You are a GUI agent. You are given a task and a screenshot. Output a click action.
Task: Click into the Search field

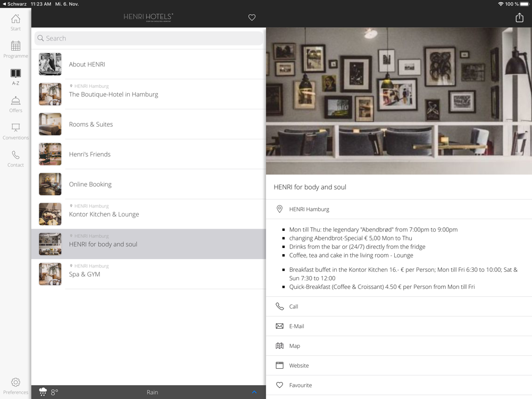[148, 38]
